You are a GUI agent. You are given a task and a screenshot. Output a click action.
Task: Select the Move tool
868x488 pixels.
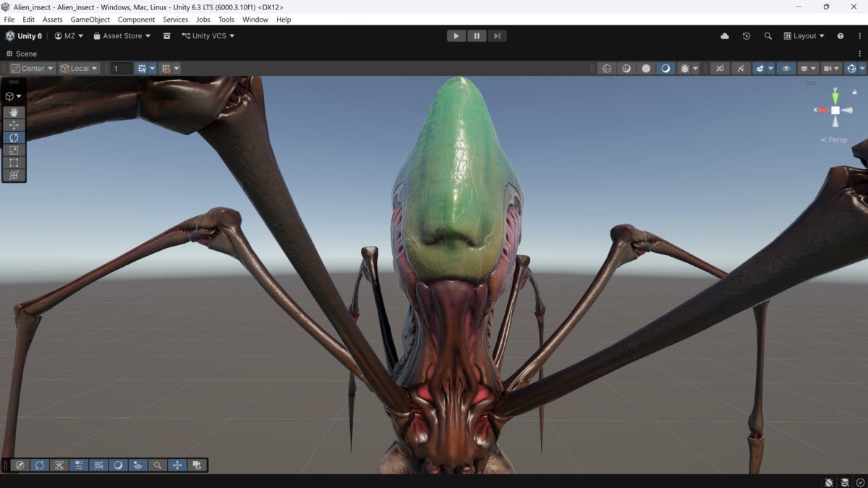click(14, 124)
